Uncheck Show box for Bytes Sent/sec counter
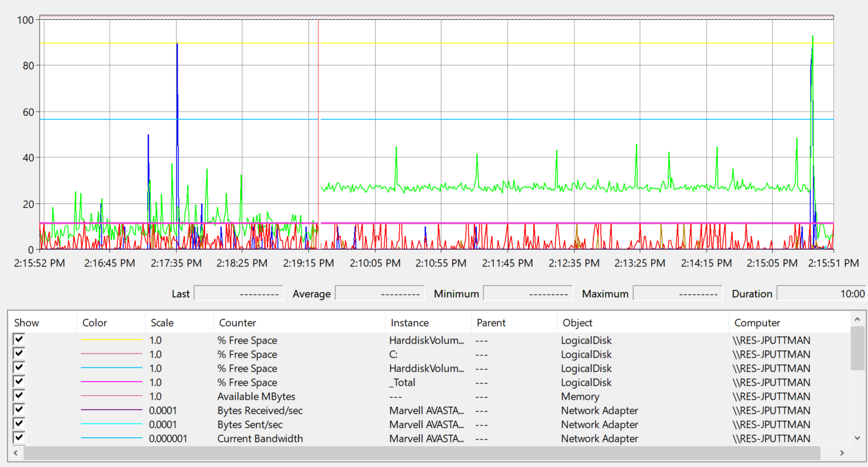868x467 pixels. [x=19, y=424]
